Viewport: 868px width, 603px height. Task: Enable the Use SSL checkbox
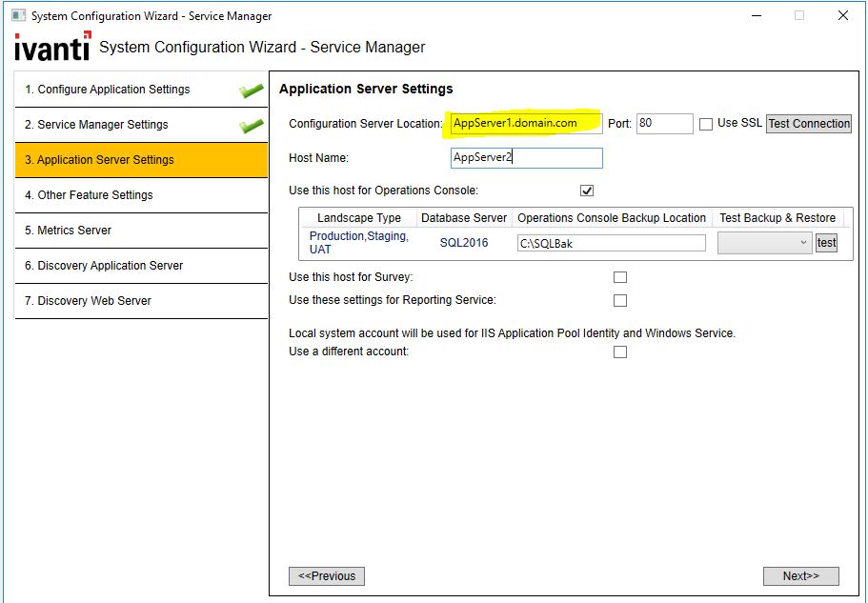click(706, 124)
